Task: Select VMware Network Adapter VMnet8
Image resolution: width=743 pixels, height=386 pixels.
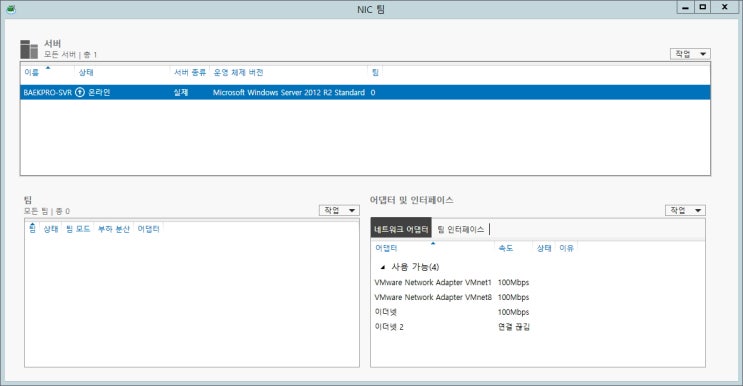Action: tap(433, 297)
